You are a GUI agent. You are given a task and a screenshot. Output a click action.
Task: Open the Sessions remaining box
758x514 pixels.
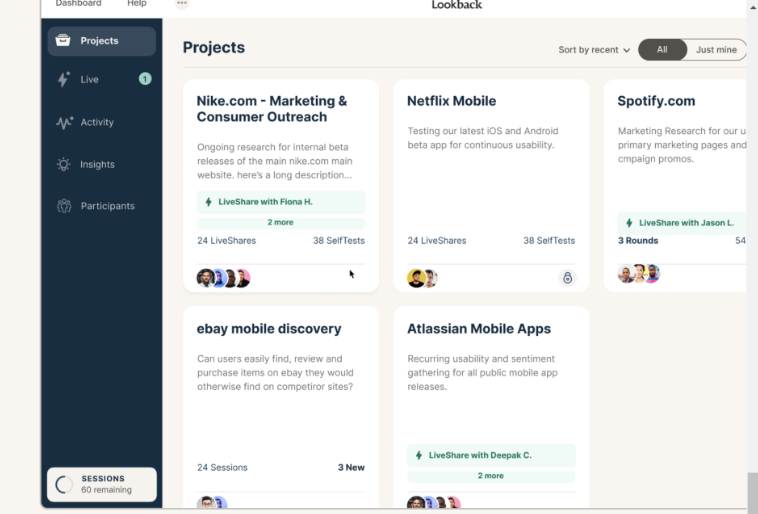[102, 484]
